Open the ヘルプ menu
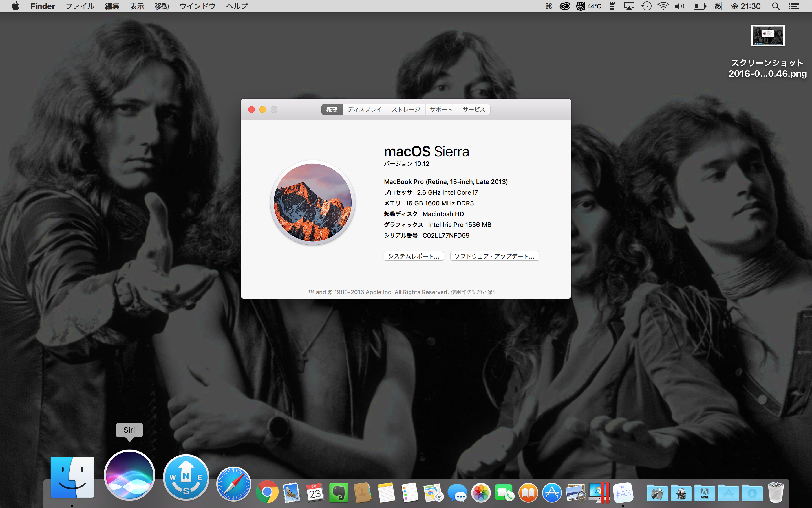The image size is (812, 508). tap(237, 6)
